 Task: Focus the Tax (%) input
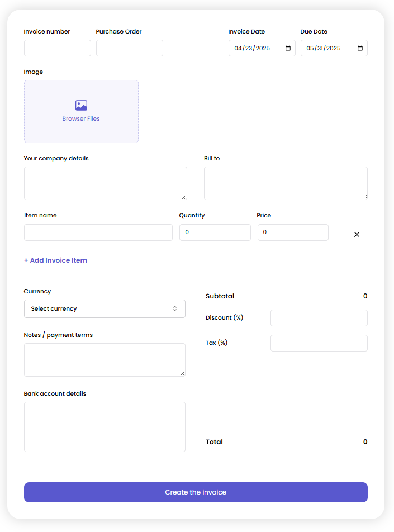(x=319, y=343)
